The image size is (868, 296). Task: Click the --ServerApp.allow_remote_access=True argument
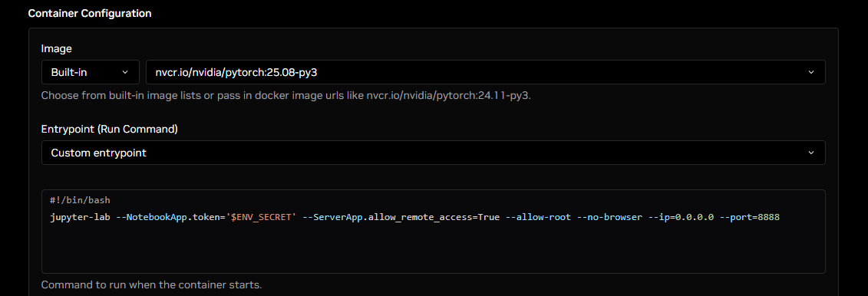[x=401, y=218]
